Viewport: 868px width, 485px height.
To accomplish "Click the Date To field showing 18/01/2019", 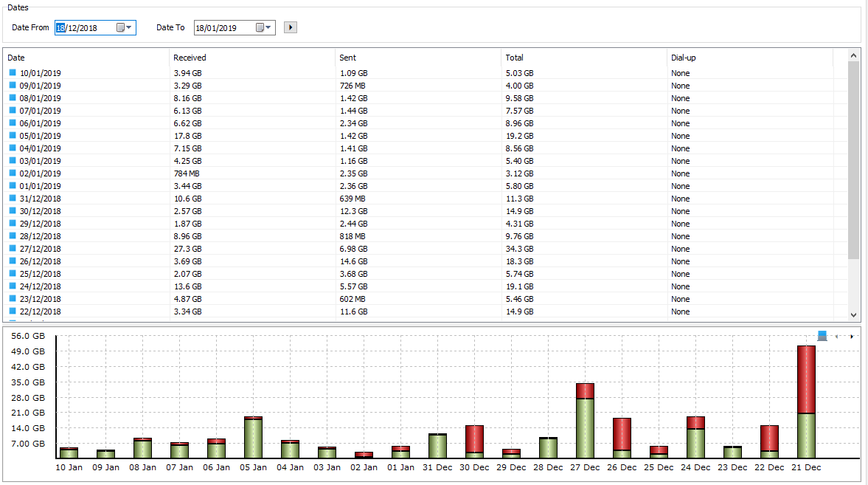I will (235, 28).
